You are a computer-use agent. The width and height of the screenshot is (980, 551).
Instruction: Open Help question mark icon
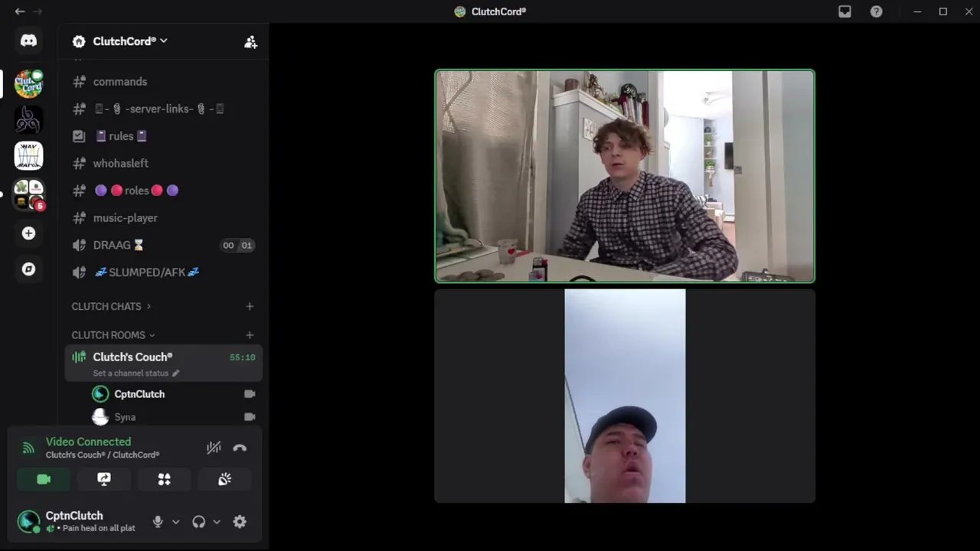877,11
